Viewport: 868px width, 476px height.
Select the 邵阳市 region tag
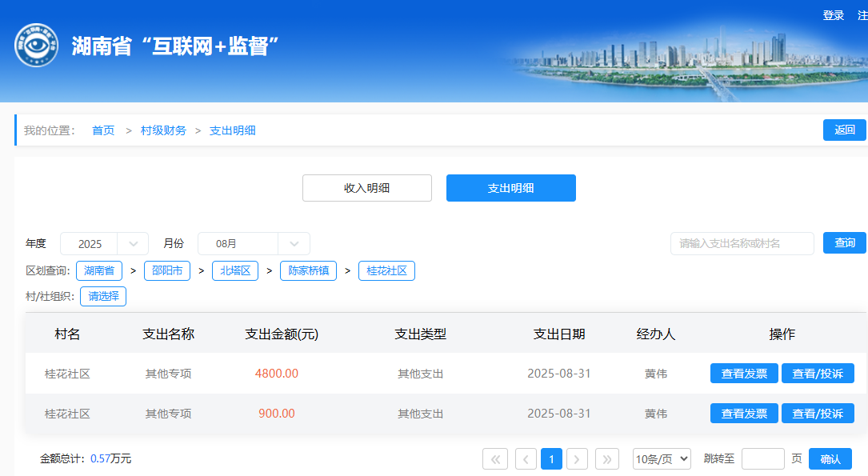pos(167,270)
